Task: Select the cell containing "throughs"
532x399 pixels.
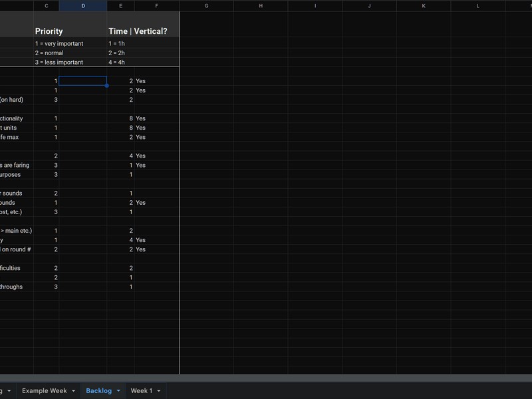Action: (12, 287)
